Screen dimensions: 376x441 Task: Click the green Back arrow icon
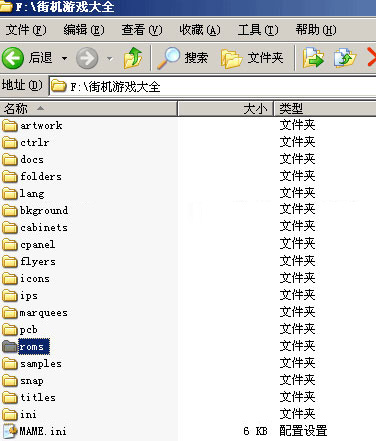[13, 58]
